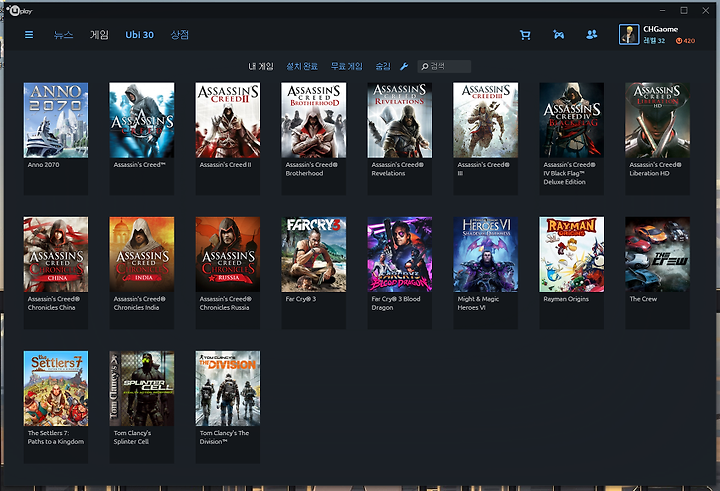Open Rayman Origins cover
This screenshot has height=491, width=720.
[x=572, y=254]
